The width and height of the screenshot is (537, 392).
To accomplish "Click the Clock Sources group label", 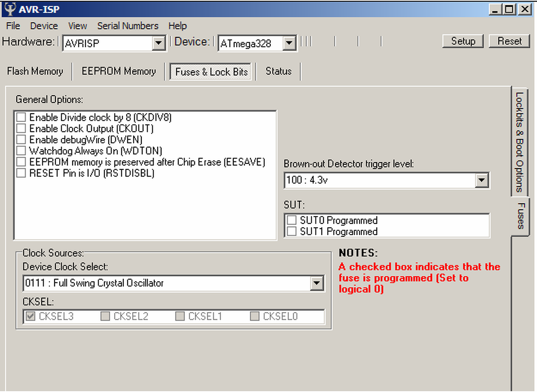I will 53,253.
